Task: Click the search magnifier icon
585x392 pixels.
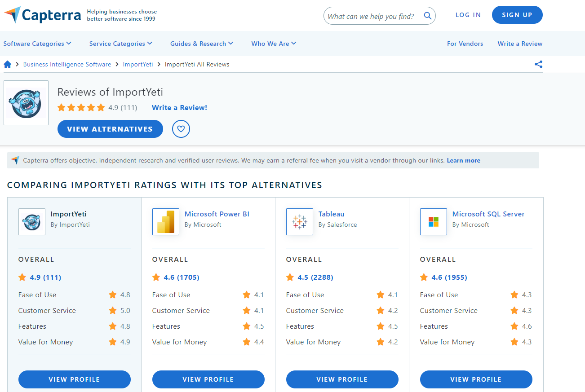Action: (428, 16)
